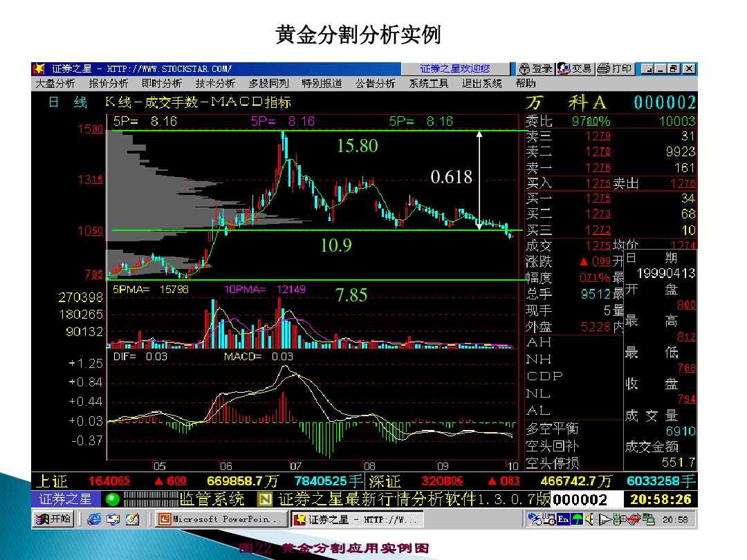Open the 特别报道 dropdown menu
747x560 pixels.
(x=322, y=84)
